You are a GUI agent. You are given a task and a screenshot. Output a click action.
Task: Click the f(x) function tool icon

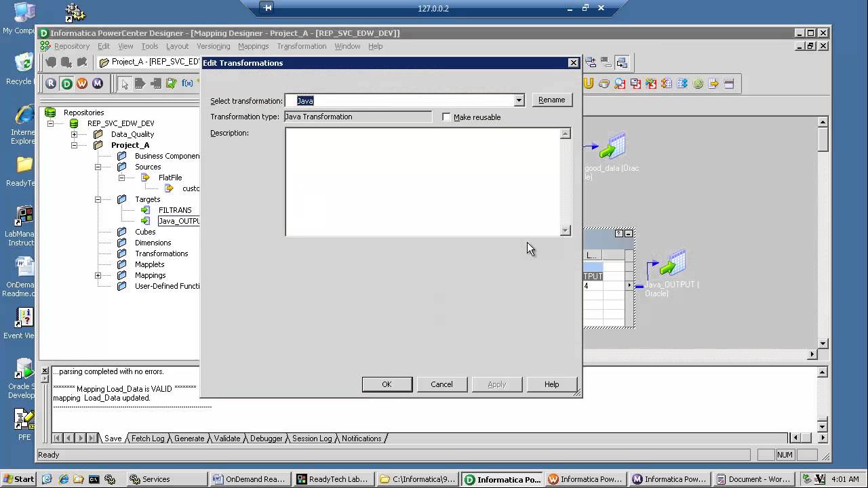186,83
